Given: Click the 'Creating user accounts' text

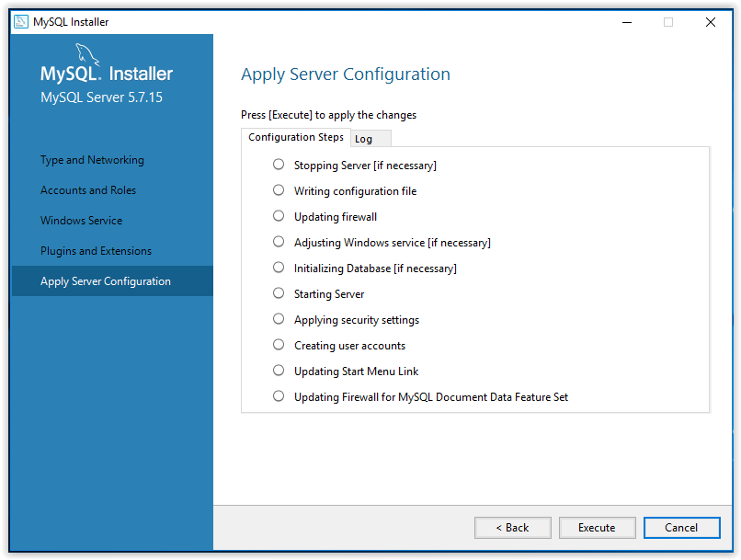Looking at the screenshot, I should tap(349, 346).
